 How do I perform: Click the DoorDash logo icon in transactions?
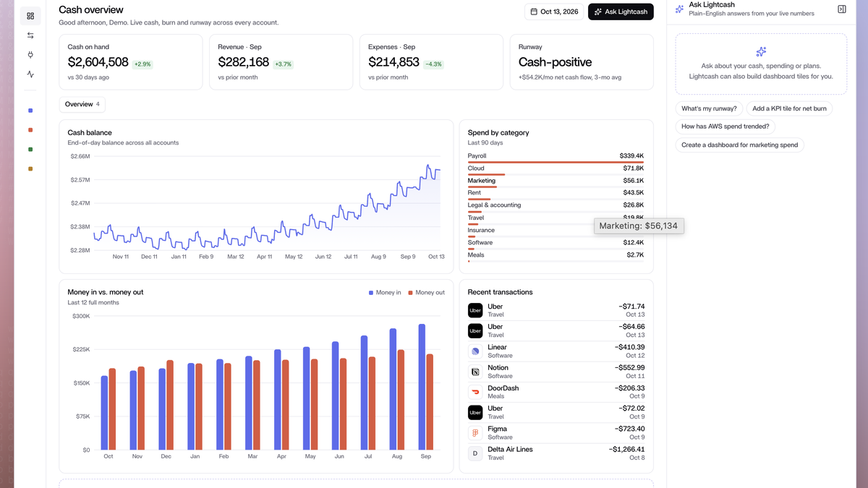tap(475, 392)
